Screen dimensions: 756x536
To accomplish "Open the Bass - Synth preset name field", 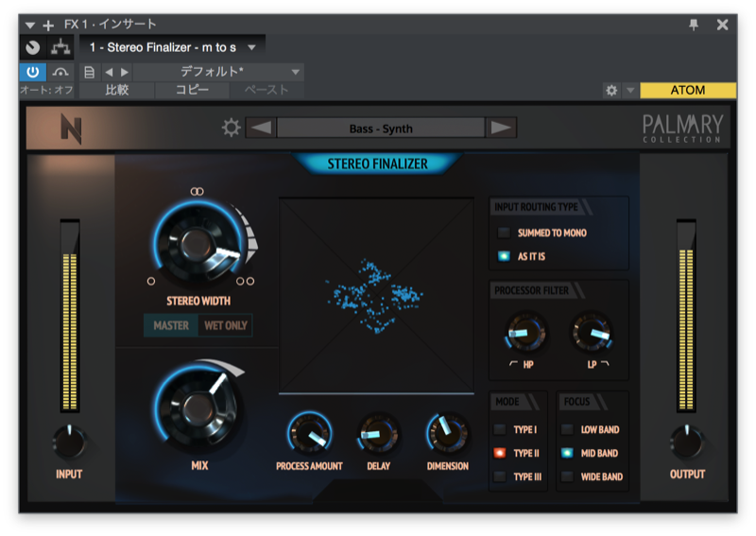I will (x=381, y=129).
